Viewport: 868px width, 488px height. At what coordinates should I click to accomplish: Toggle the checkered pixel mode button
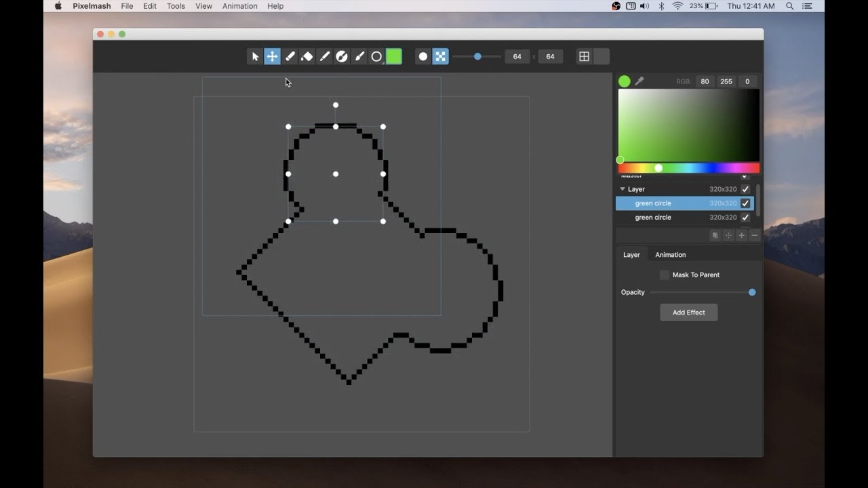pyautogui.click(x=441, y=57)
